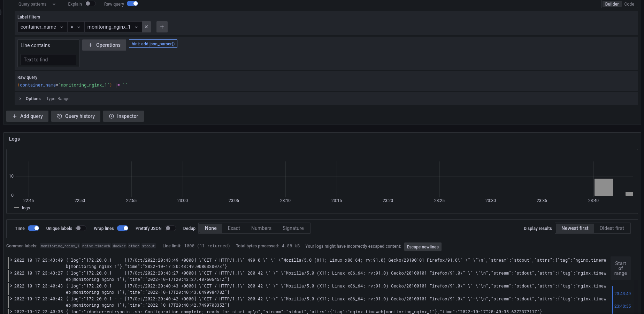Switch to Code editor mode
The image size is (644, 314).
[x=629, y=4]
